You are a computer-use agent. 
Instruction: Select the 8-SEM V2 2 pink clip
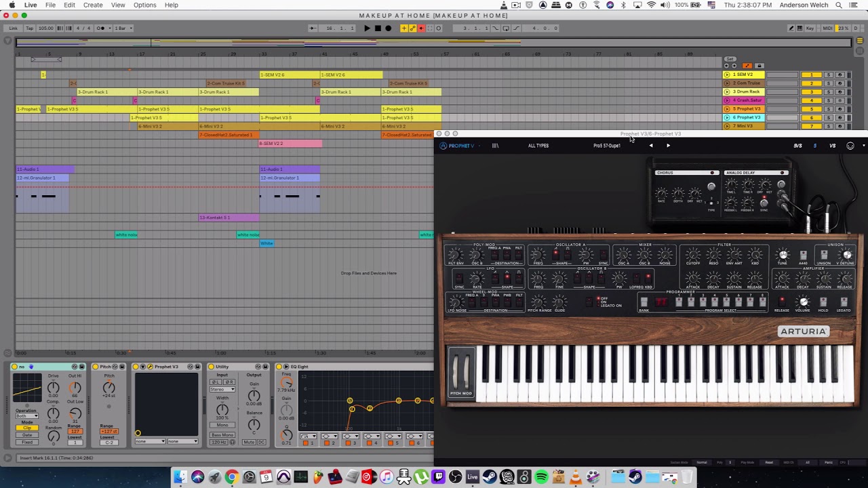(x=290, y=143)
